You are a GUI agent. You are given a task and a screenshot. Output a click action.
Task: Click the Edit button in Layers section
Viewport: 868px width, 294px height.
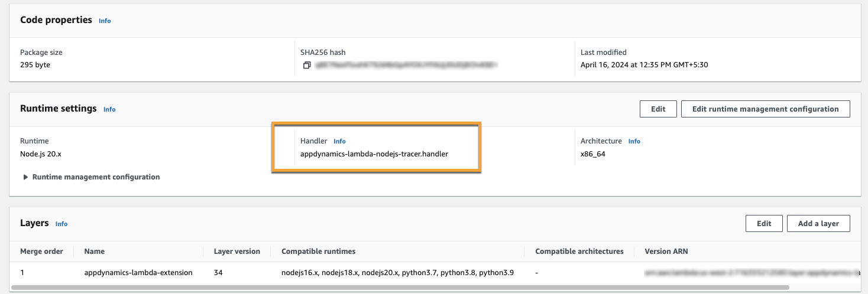coord(764,223)
